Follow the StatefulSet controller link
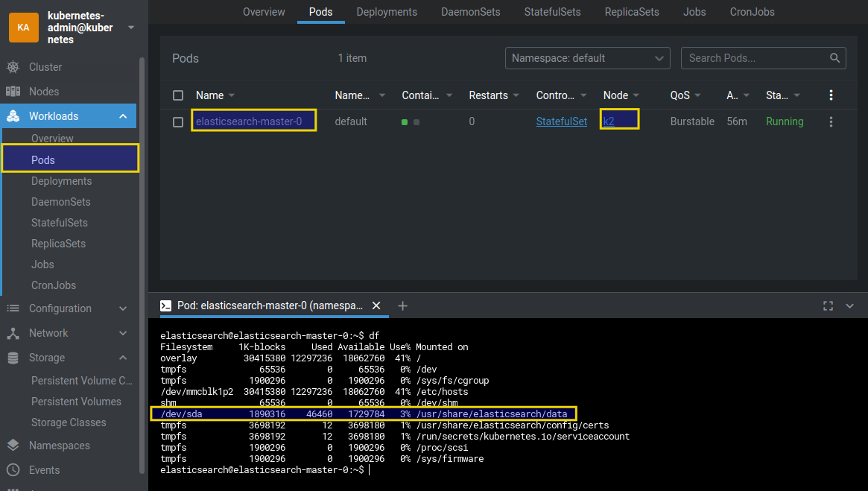Screen dimensions: 868x491 (x=561, y=121)
